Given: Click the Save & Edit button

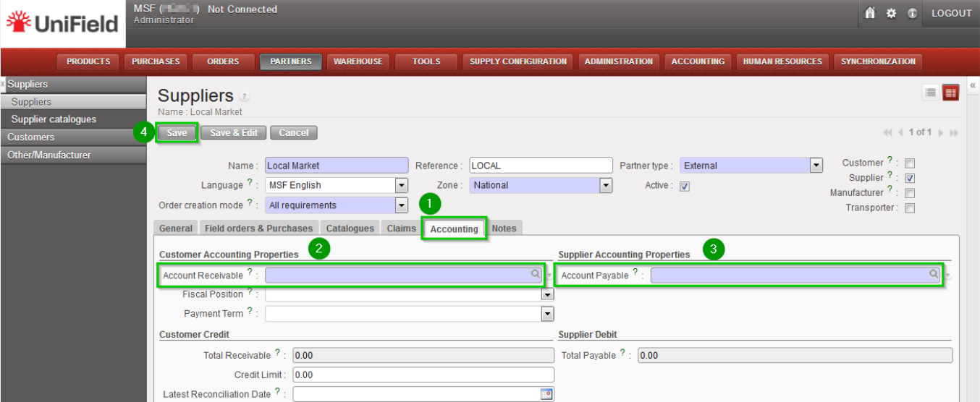Looking at the screenshot, I should (233, 133).
